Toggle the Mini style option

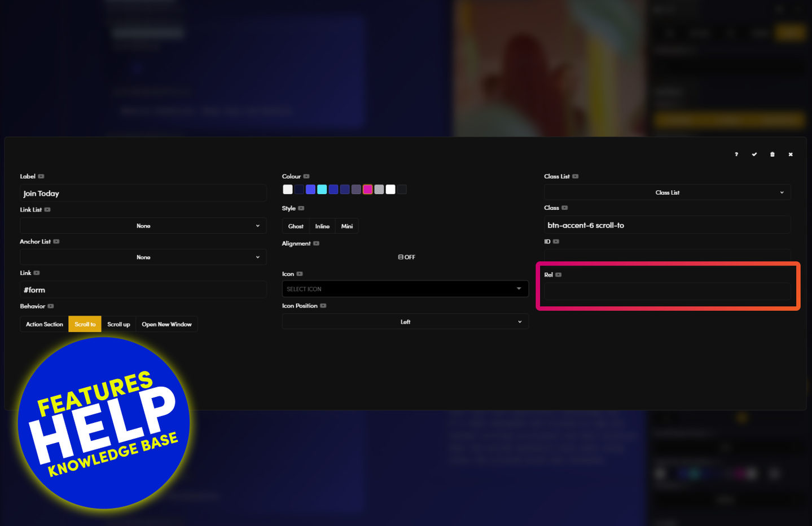(x=347, y=227)
